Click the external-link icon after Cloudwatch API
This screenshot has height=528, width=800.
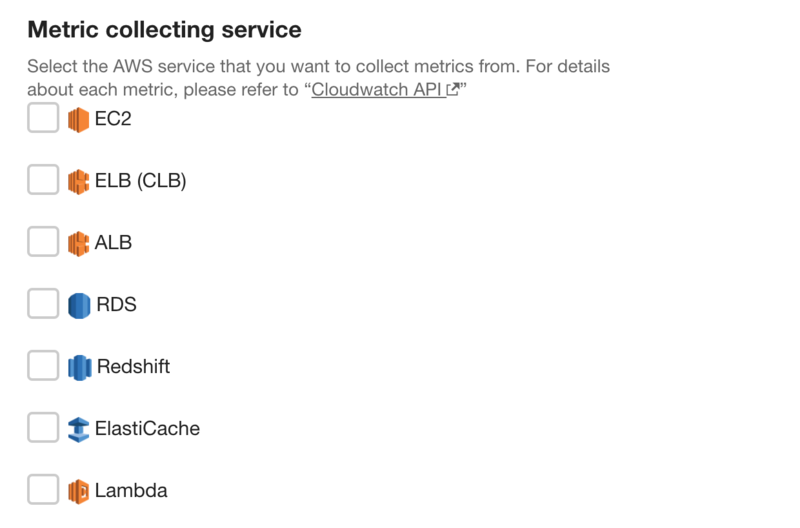click(453, 89)
